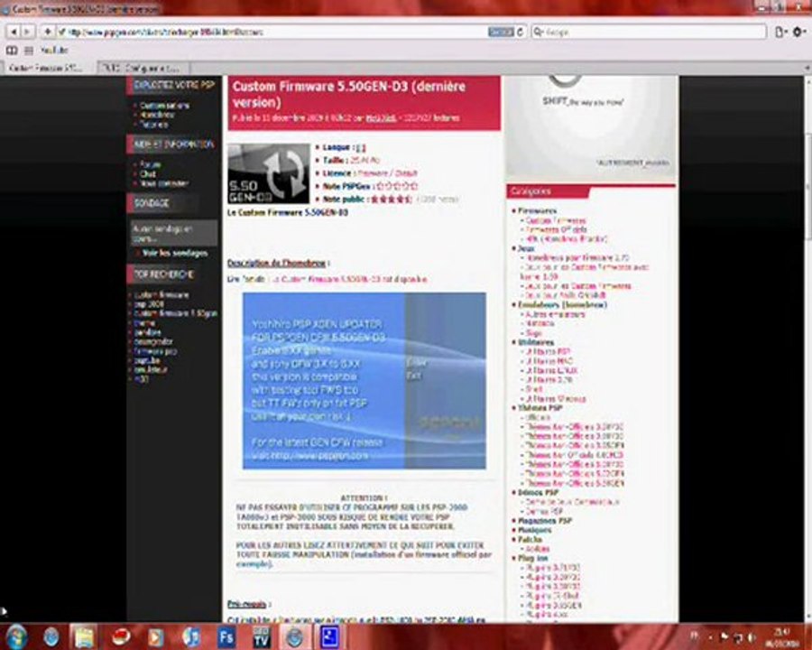812x650 pixels.
Task: Click the globe icon beside Start
Action: coord(51,637)
